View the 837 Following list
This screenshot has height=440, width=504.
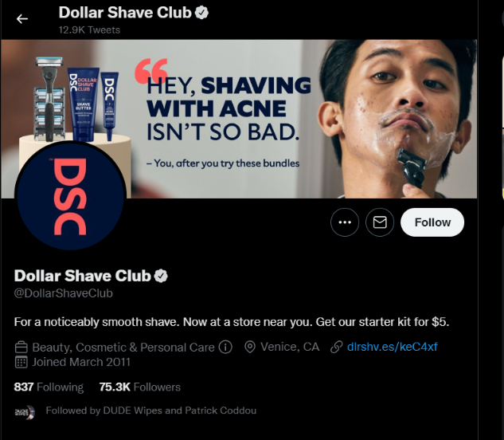(49, 387)
